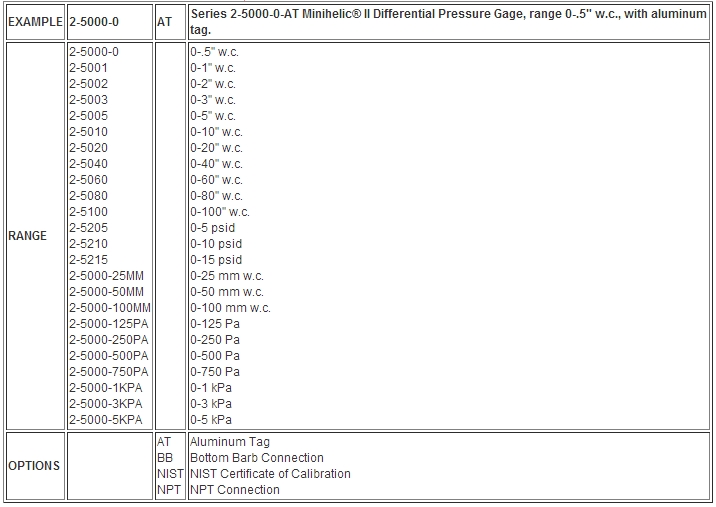This screenshot has height=507, width=716.
Task: Select the 0-40" w.c. range value
Action: tap(216, 164)
